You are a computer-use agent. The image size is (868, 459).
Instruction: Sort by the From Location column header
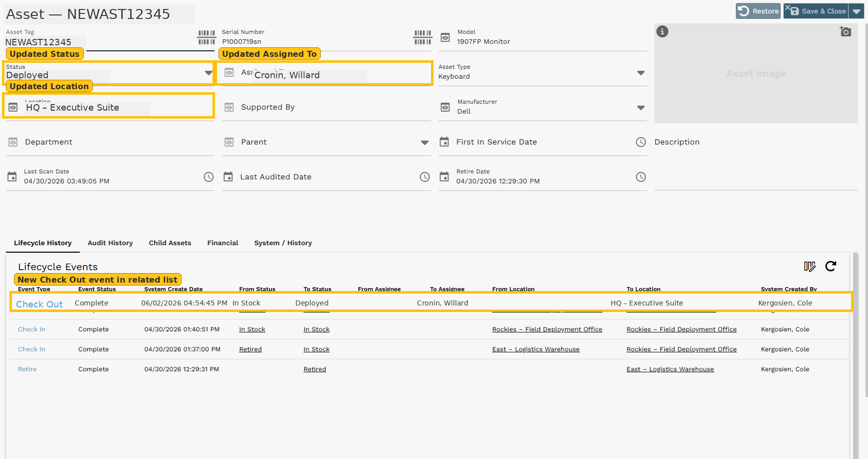pos(513,289)
